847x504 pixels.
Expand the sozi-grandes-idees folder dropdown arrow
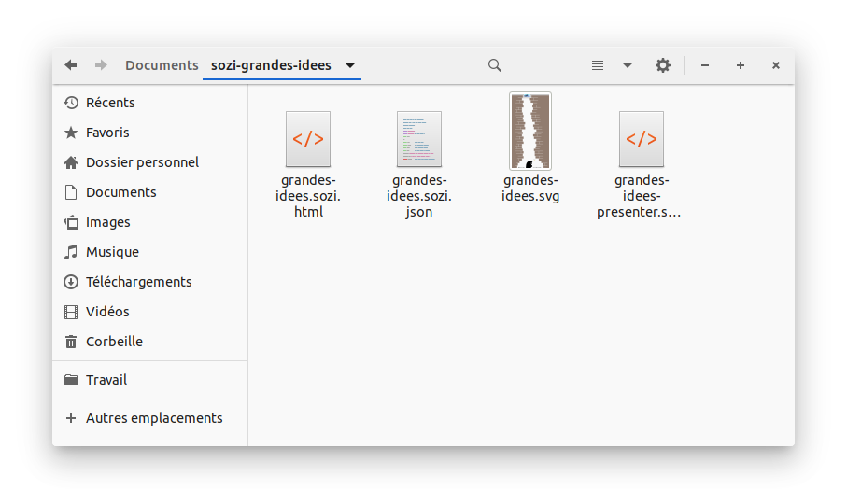click(x=350, y=65)
